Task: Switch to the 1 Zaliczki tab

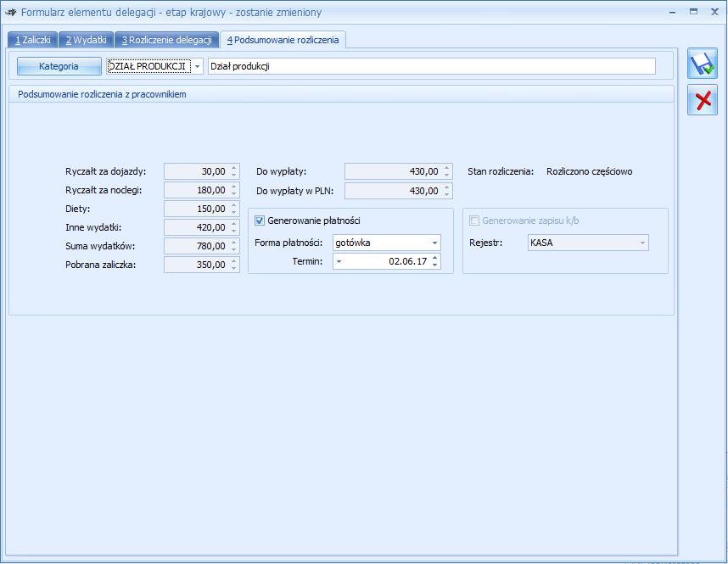Action: [x=32, y=40]
